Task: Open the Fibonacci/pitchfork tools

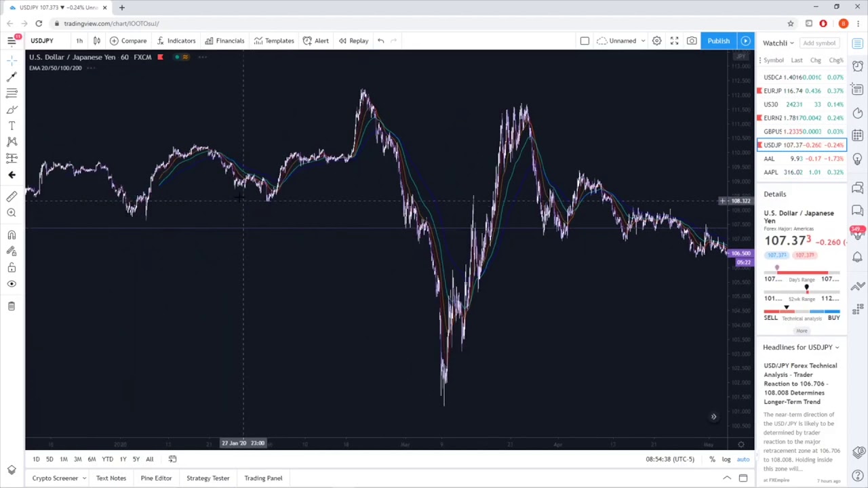Action: [12, 93]
